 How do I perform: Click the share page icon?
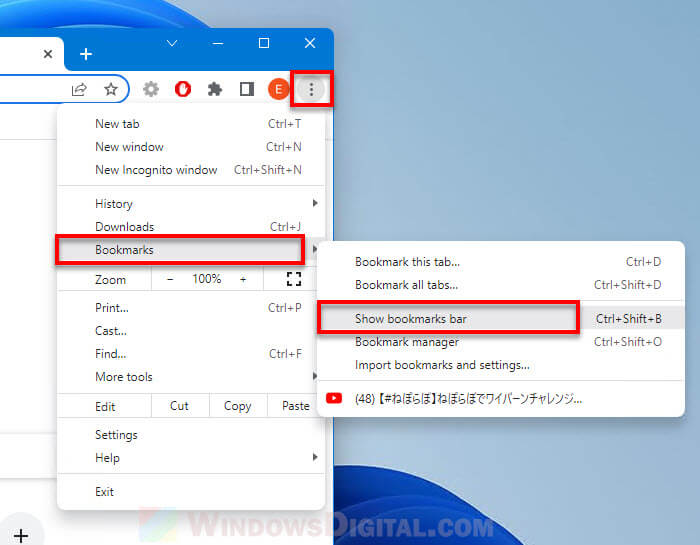(79, 90)
